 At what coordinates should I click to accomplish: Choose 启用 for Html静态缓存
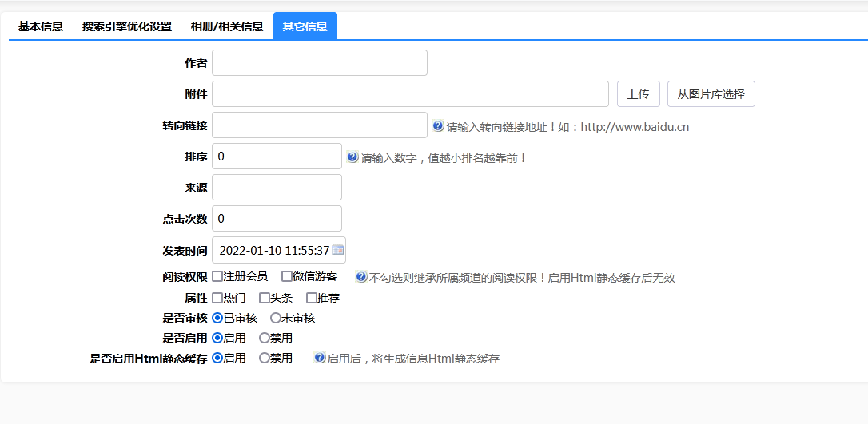click(x=217, y=358)
